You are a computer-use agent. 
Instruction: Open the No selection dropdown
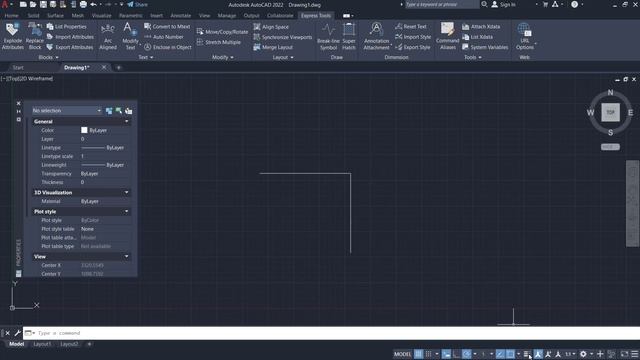pyautogui.click(x=67, y=111)
